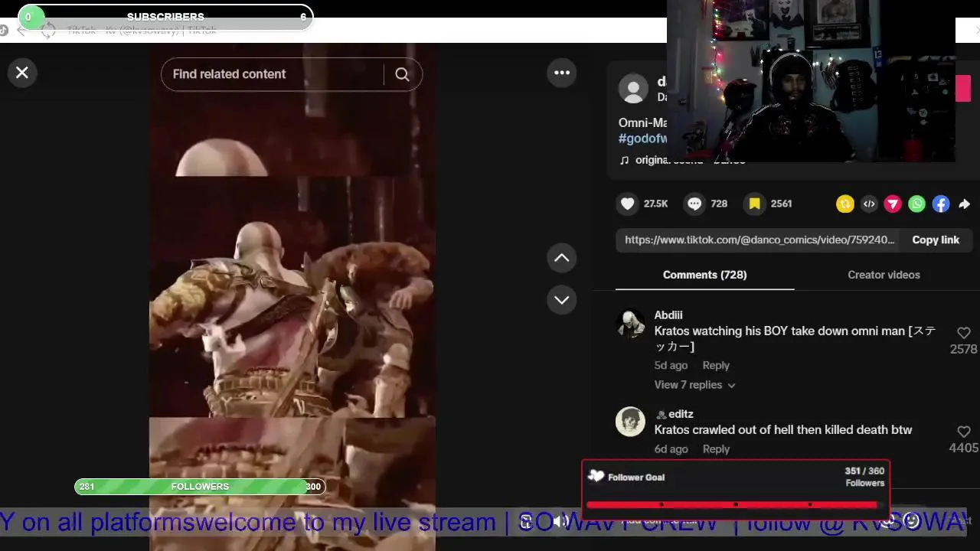Click the Abdiii username
This screenshot has height=551, width=980.
click(x=668, y=315)
